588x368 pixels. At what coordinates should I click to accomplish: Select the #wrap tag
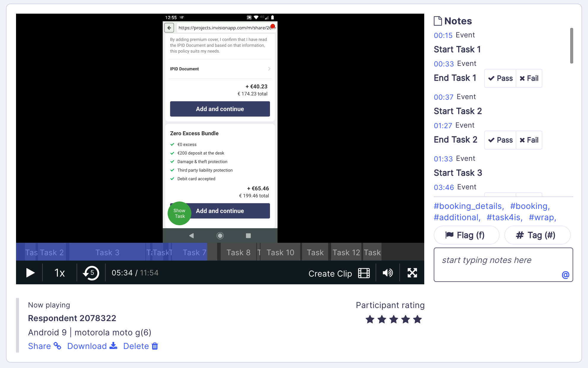coord(542,217)
